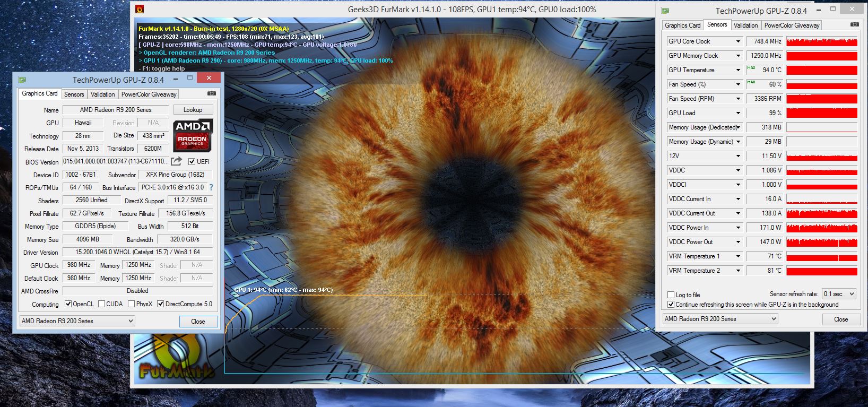Toggle the OpenCL checkbox

[68, 304]
